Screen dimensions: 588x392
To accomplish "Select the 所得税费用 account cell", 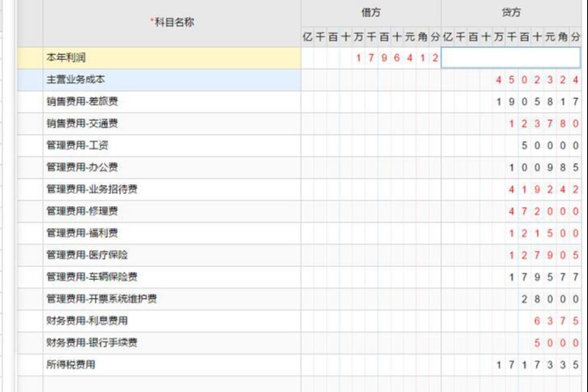I will pyautogui.click(x=172, y=364).
